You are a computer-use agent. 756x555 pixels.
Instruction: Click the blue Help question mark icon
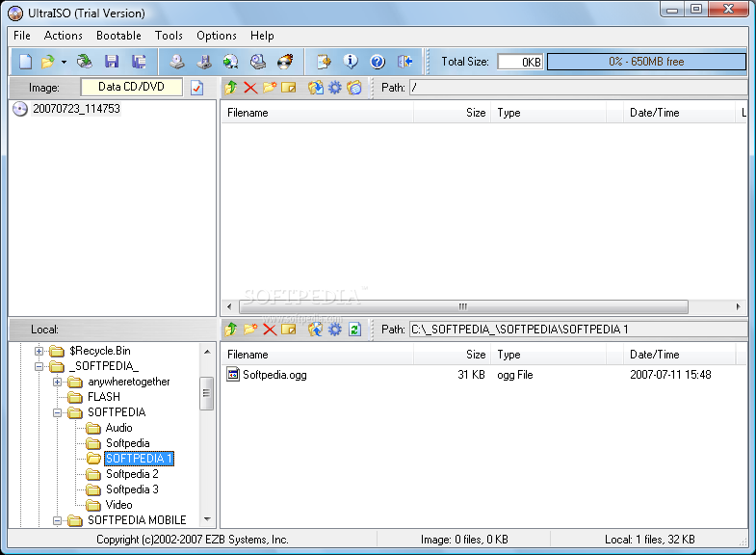378,62
